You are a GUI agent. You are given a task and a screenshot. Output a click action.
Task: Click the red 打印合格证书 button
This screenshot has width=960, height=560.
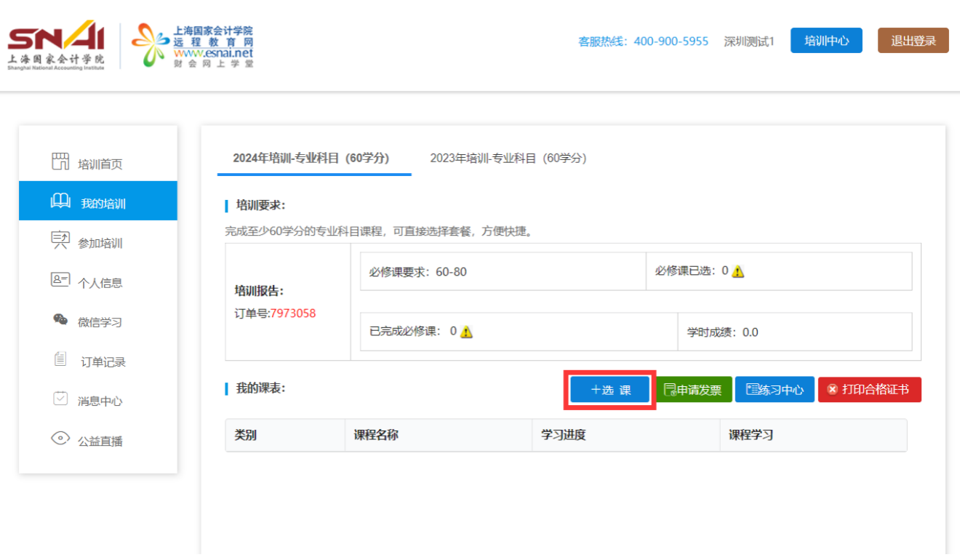869,390
